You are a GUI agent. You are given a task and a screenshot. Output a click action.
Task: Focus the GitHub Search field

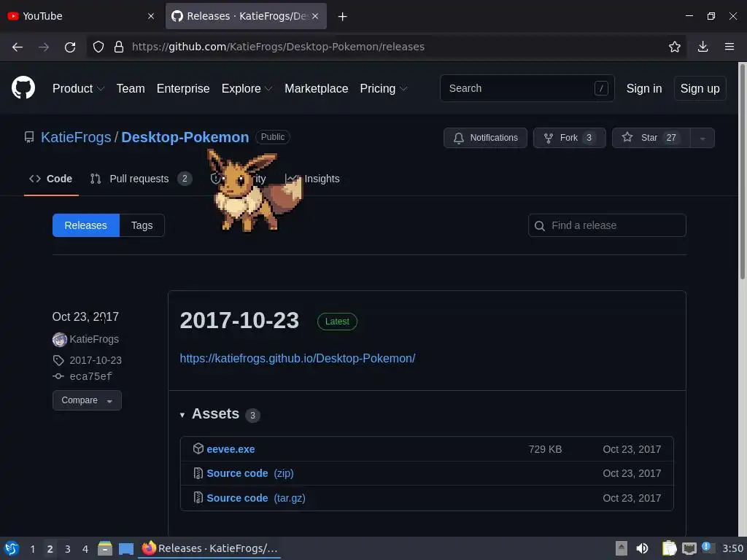527,88
